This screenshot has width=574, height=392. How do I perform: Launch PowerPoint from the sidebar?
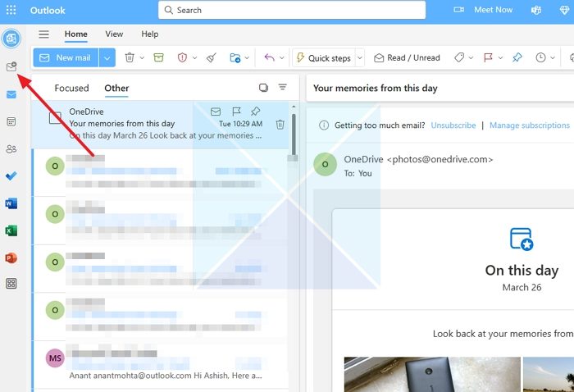coord(11,258)
